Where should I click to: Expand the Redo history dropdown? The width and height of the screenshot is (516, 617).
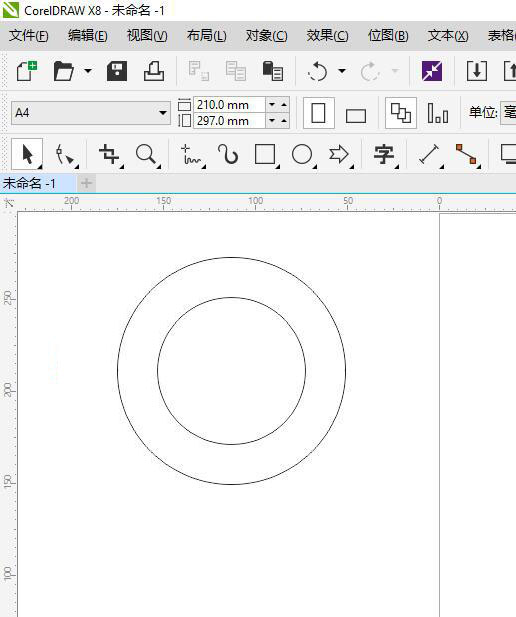[x=395, y=71]
